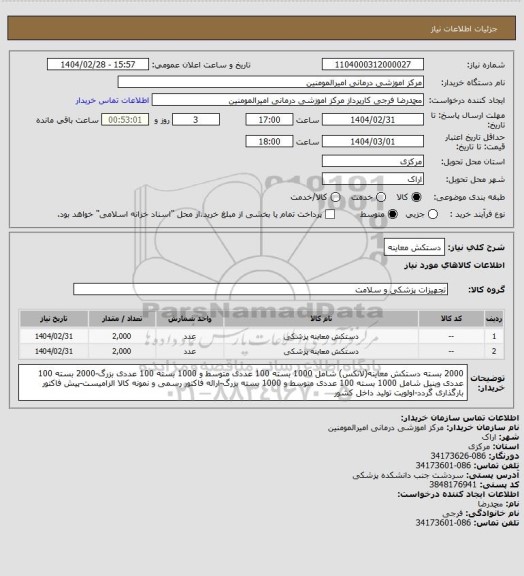The height and width of the screenshot is (576, 524).
Task: Click the تعداد / مقدار column header
Action: (122, 319)
